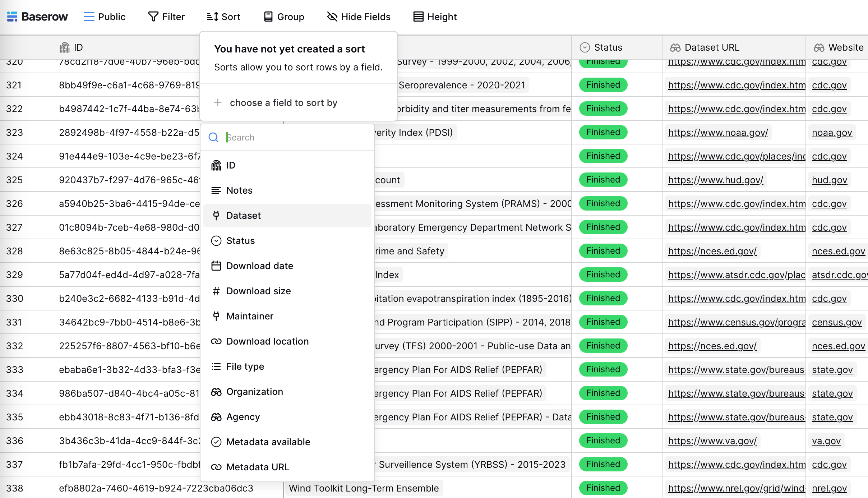The image size is (868, 498).
Task: Select the Download location field icon
Action: [216, 341]
